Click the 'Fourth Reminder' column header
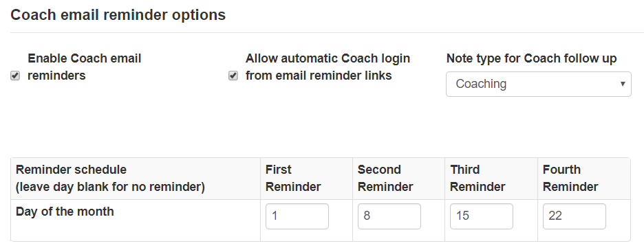This screenshot has height=250, width=644. click(583, 179)
